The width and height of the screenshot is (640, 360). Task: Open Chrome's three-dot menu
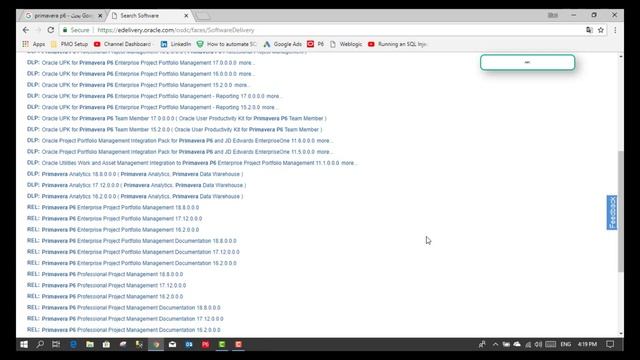point(615,30)
